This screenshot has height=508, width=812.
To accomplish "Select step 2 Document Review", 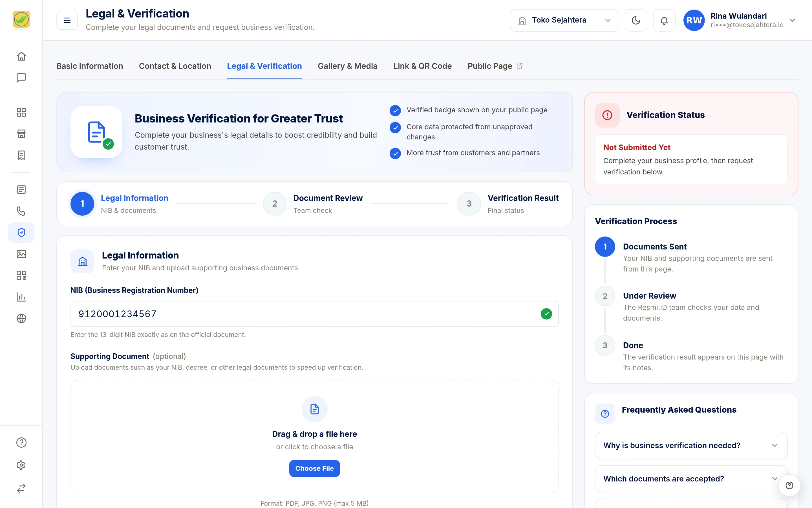I will (313, 203).
